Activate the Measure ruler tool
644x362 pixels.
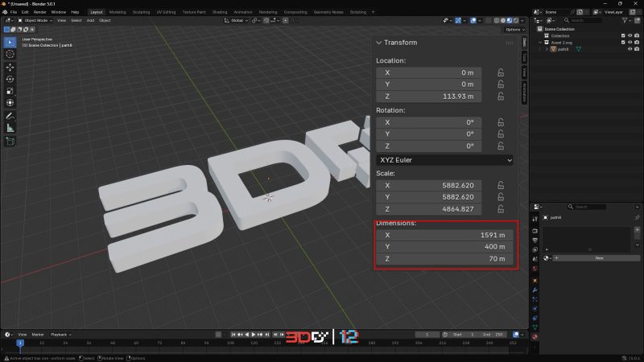(10, 128)
